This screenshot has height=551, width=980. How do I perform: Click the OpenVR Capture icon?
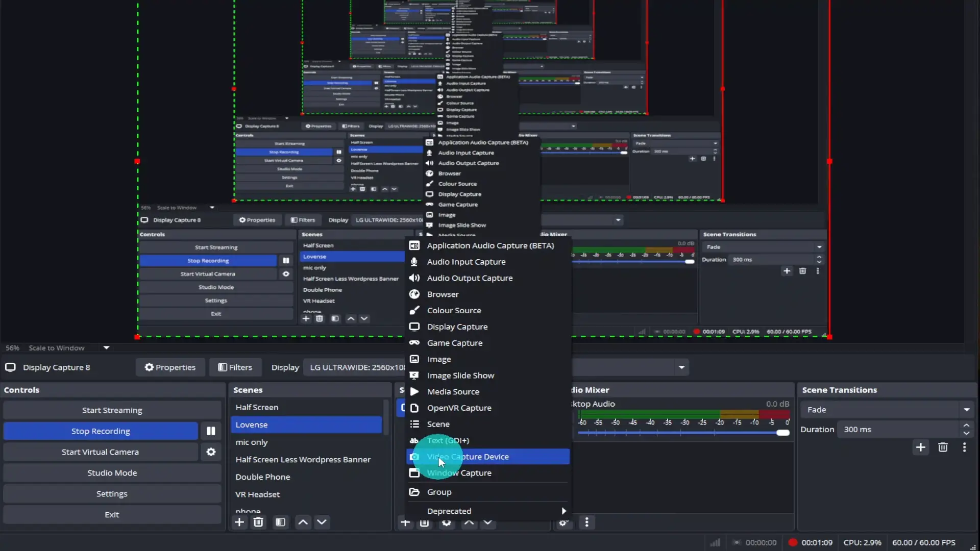[x=414, y=408]
